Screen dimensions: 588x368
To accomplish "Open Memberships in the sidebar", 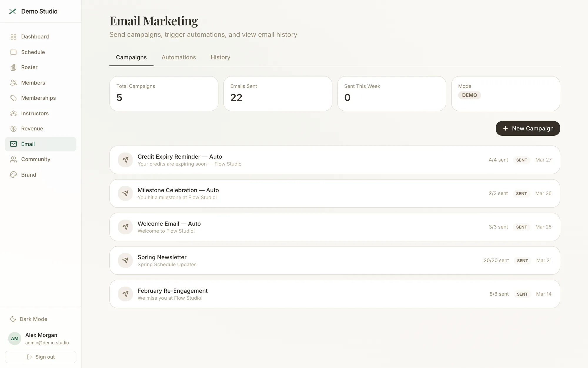I will [x=41, y=98].
